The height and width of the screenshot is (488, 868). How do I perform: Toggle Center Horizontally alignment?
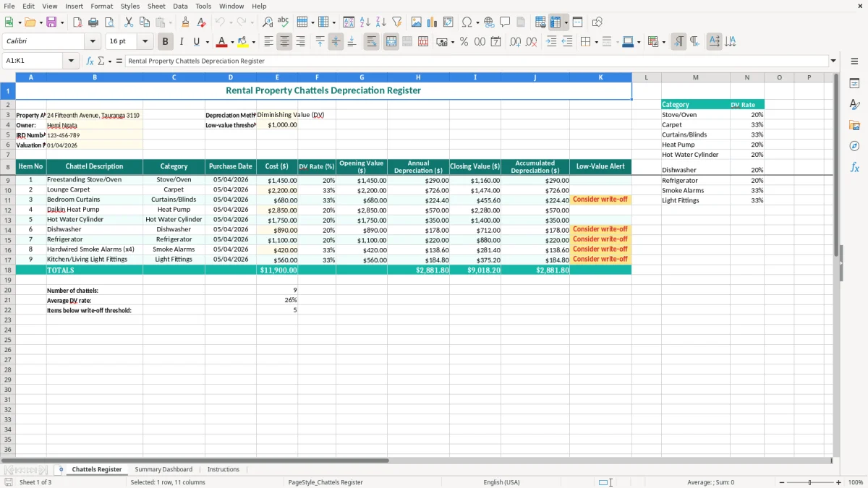pyautogui.click(x=284, y=42)
